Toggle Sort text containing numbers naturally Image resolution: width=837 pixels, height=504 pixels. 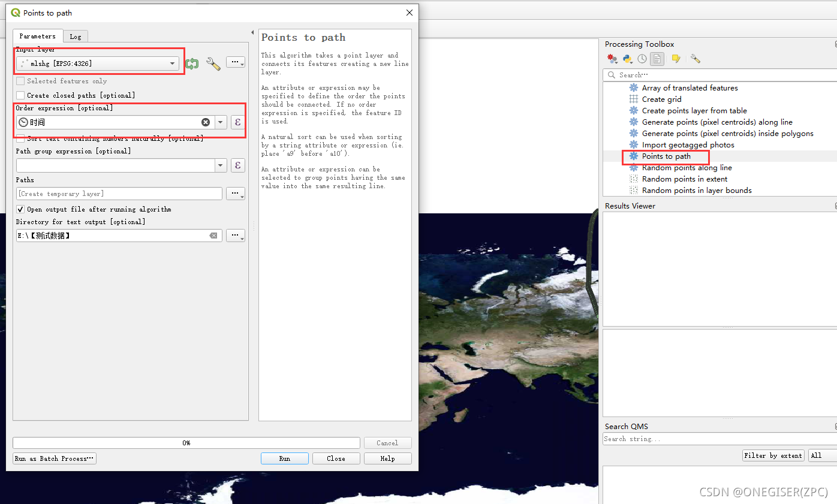(x=21, y=138)
